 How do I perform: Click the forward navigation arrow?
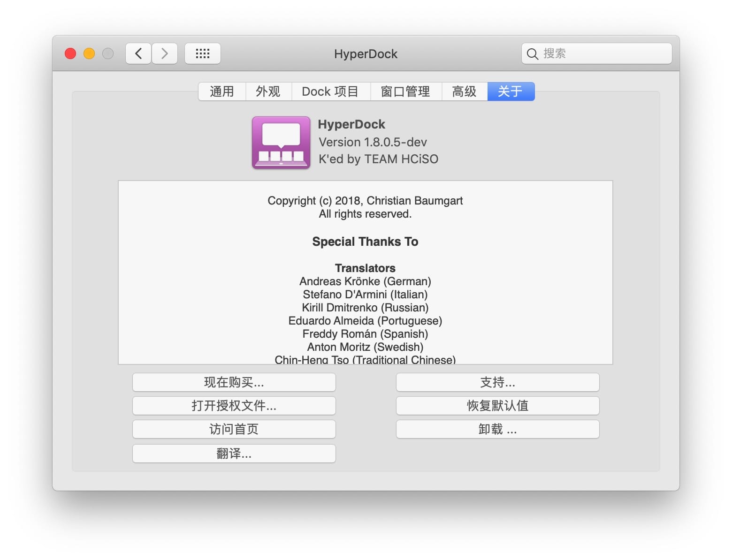pos(165,53)
